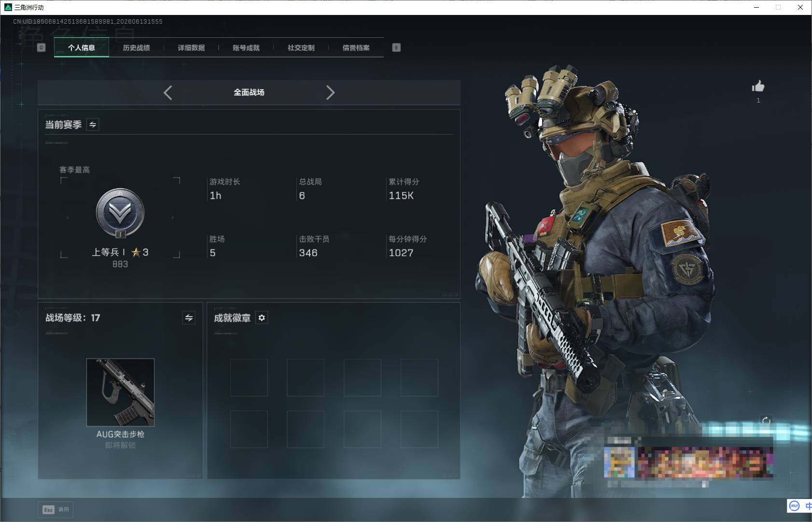
Task: Click the 总战局 value 6
Action: pyautogui.click(x=302, y=195)
